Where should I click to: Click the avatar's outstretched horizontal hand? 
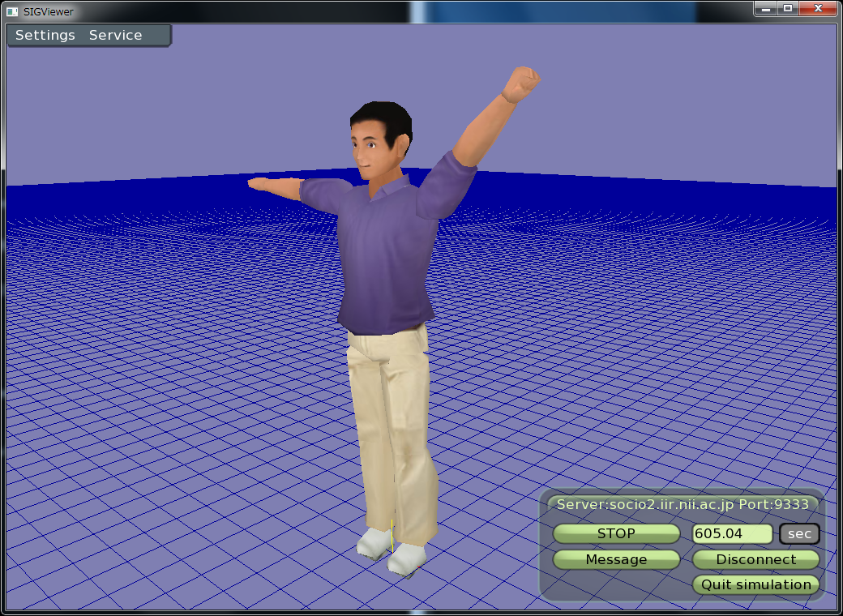pos(263,185)
